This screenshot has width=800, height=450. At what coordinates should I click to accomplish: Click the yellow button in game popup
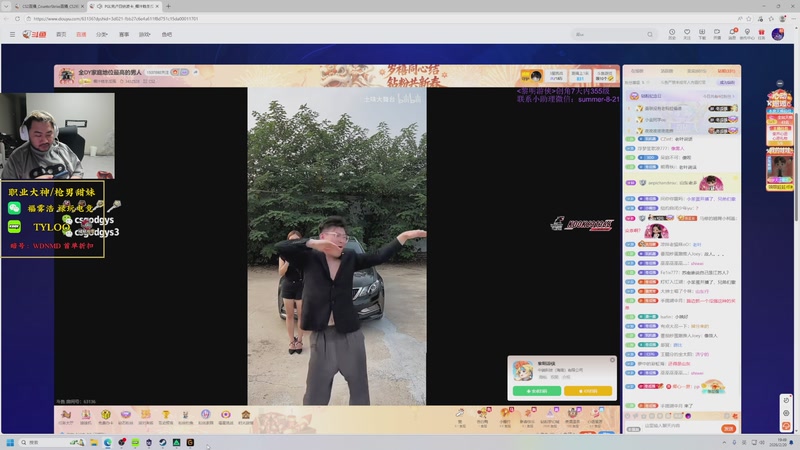[588, 391]
